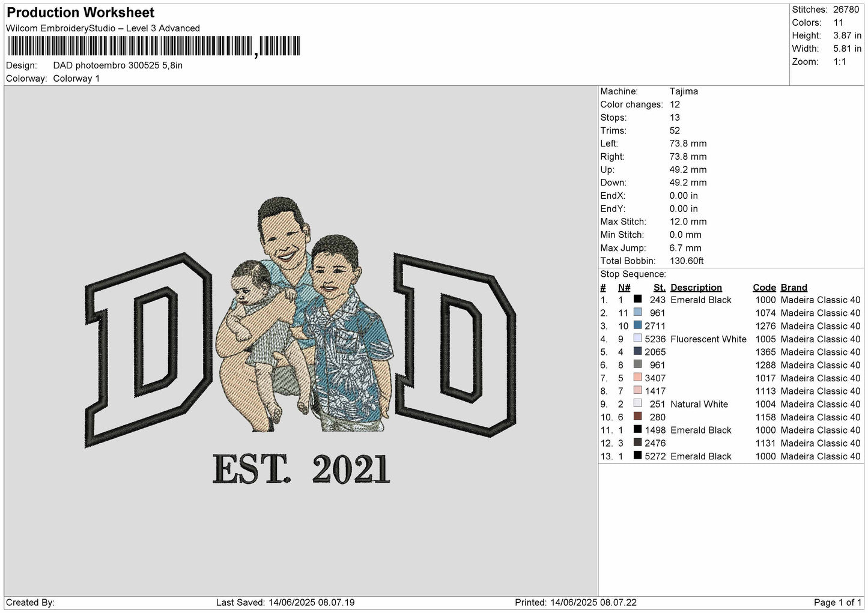Viewport: 868px width, 613px height.
Task: Click the 'St.' column header
Action: (660, 287)
